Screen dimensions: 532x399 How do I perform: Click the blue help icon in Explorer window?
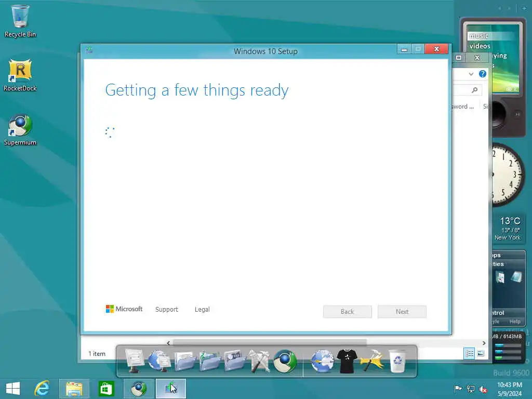coord(483,74)
